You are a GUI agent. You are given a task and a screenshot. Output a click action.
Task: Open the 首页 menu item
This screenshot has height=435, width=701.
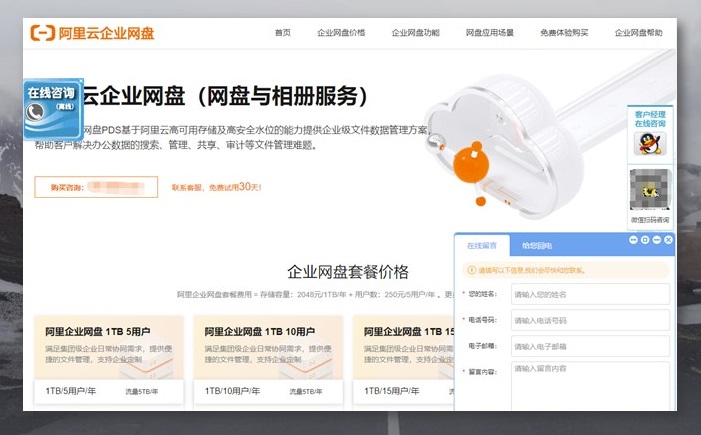tap(283, 33)
